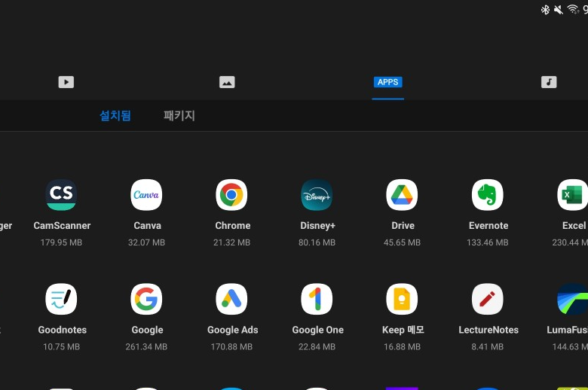Image resolution: width=588 pixels, height=390 pixels.
Task: Click the 261.34 MB size text
Action: point(146,346)
